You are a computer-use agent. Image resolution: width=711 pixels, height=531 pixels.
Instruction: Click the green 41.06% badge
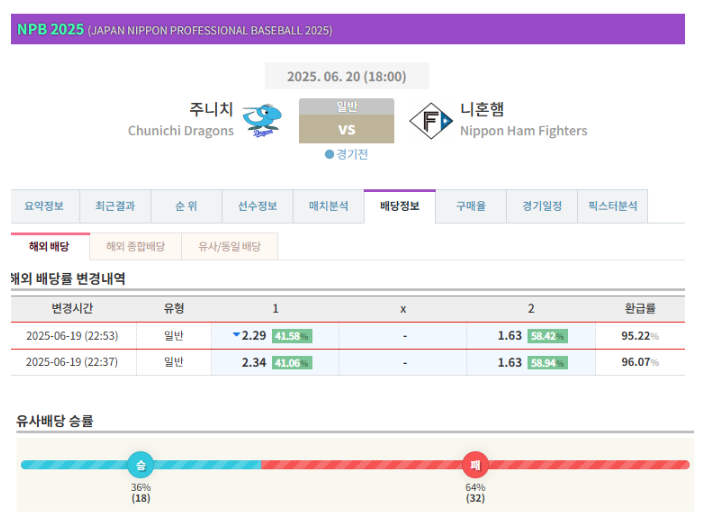pos(292,363)
